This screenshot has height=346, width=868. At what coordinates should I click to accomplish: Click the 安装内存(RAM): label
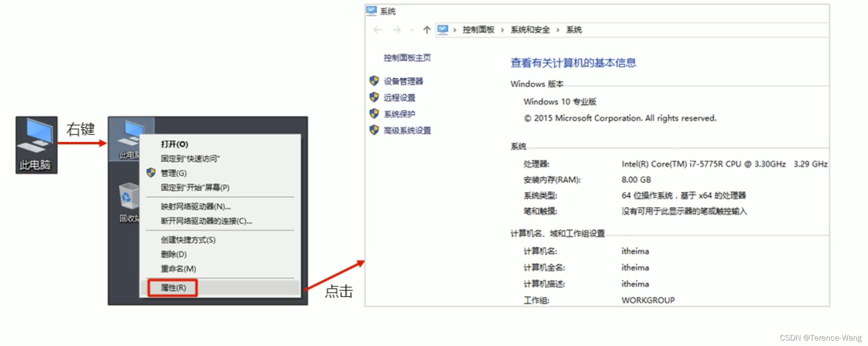[x=552, y=180]
